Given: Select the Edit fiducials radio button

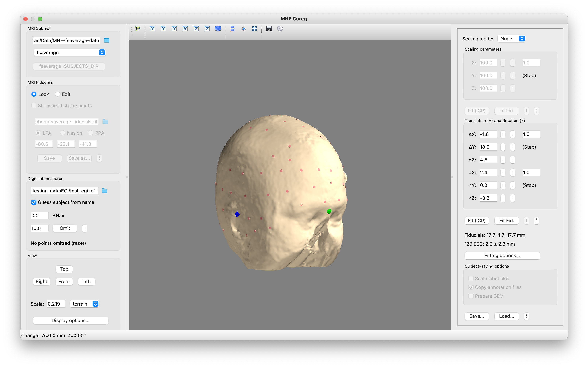Looking at the screenshot, I should pyautogui.click(x=58, y=94).
